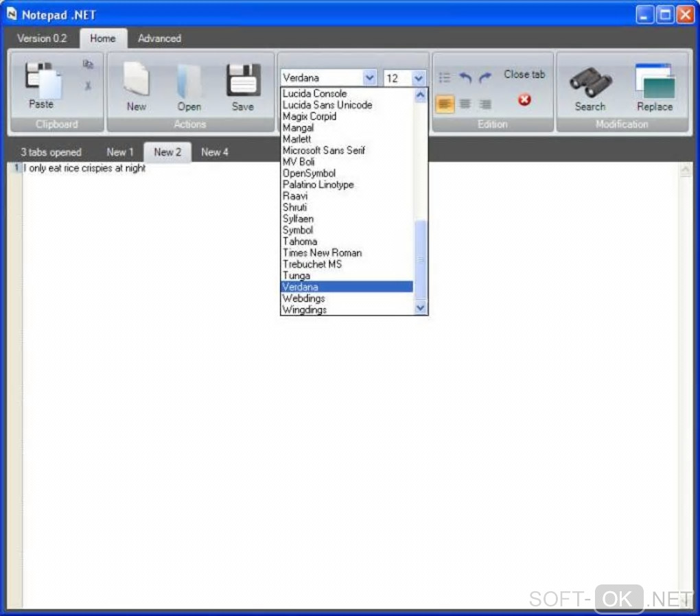
Task: Click the small Copy icon in Clipboard
Action: (88, 64)
